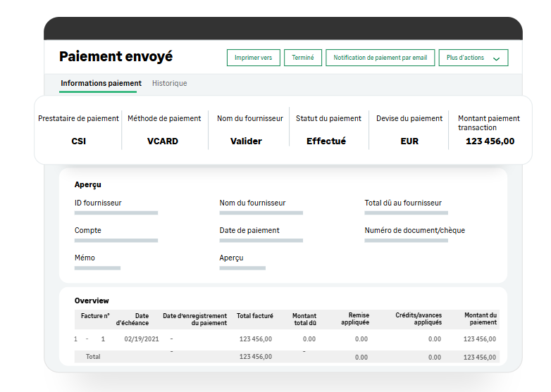Switch to the Historique tab

tap(170, 83)
